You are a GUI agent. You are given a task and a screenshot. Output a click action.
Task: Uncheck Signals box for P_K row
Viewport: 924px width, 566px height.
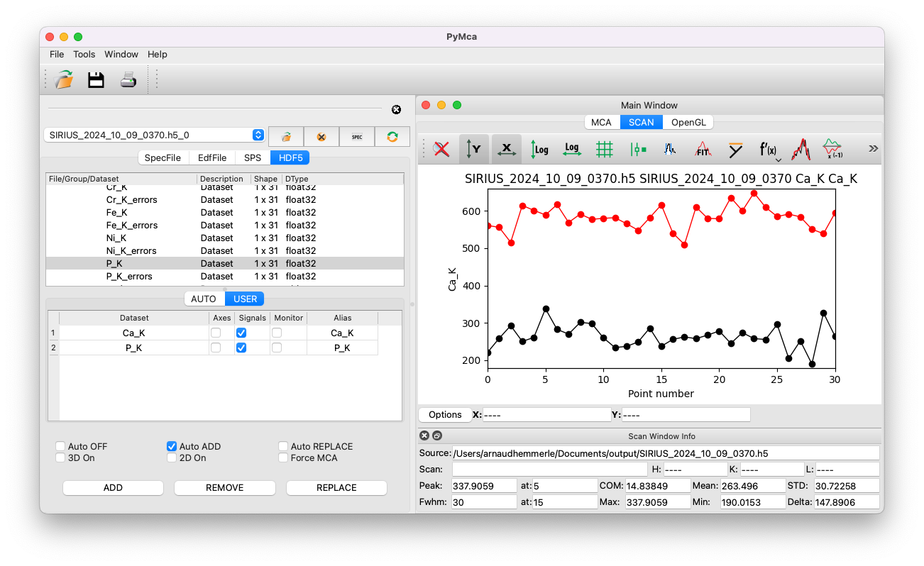(241, 348)
